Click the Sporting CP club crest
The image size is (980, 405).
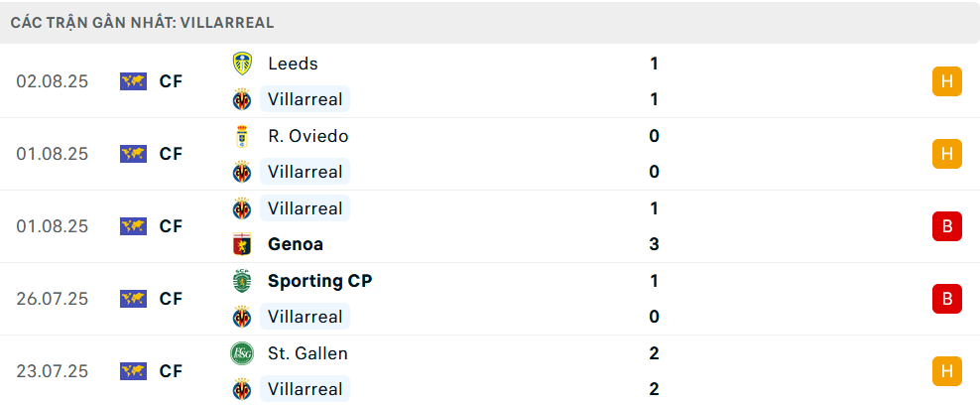click(x=242, y=281)
